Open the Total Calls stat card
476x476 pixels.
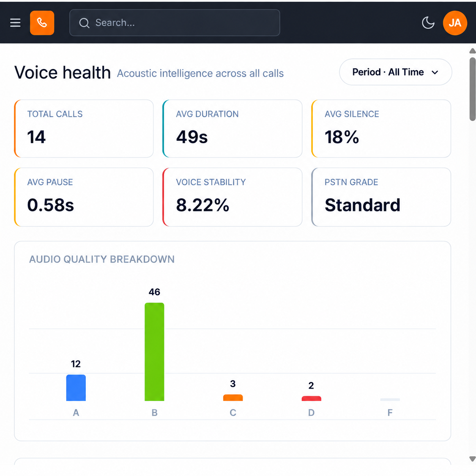click(84, 129)
